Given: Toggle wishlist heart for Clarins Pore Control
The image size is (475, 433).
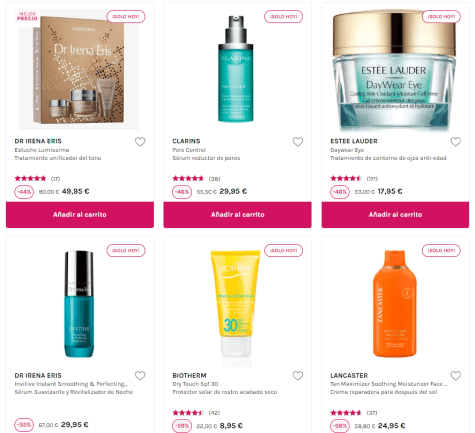Looking at the screenshot, I should (298, 142).
